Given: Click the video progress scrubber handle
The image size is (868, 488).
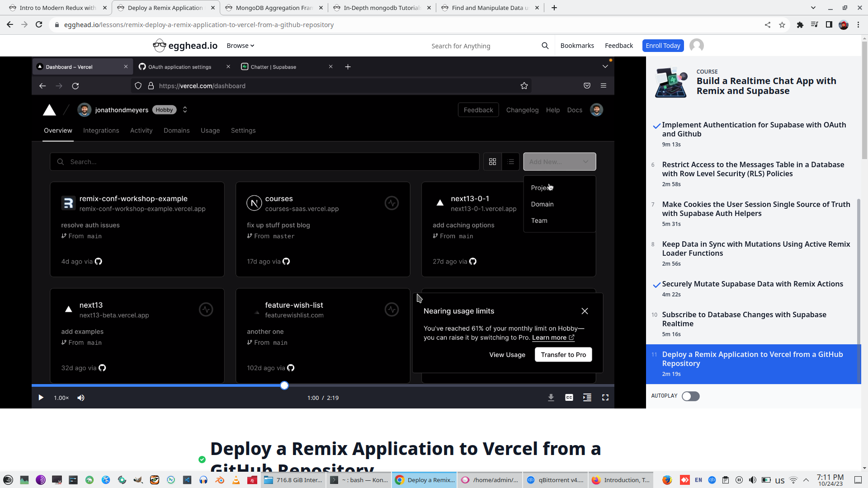Looking at the screenshot, I should [284, 385].
